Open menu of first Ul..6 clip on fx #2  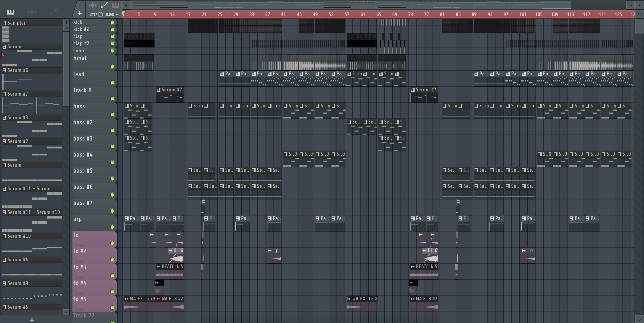[170, 251]
